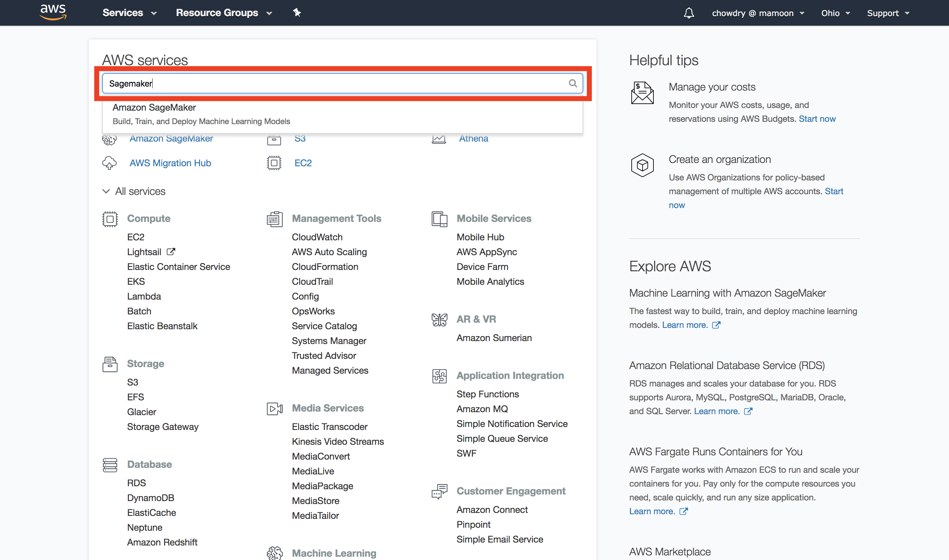The height and width of the screenshot is (560, 949).
Task: Click the AR & VR butterfly icon
Action: point(439,319)
